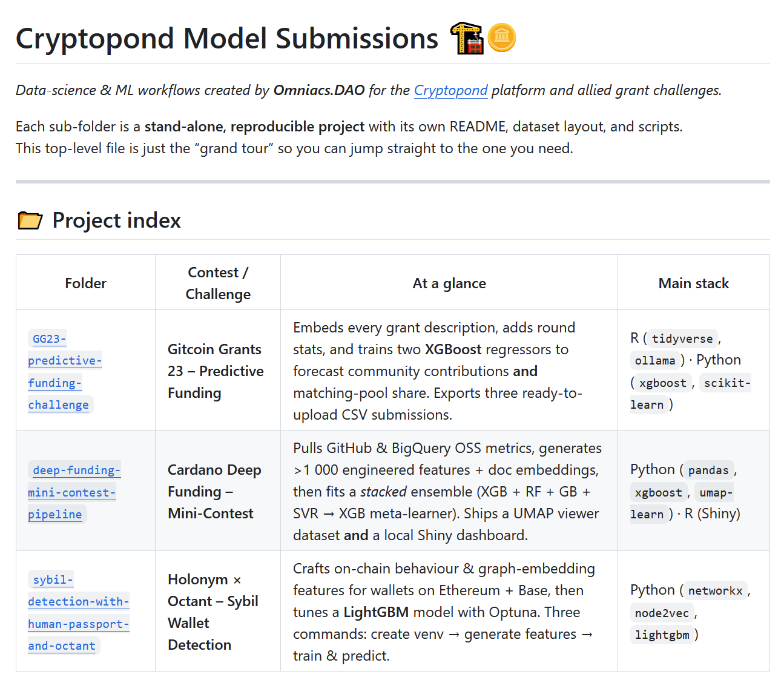Click the At a glance column header
784x680 pixels.
[449, 283]
